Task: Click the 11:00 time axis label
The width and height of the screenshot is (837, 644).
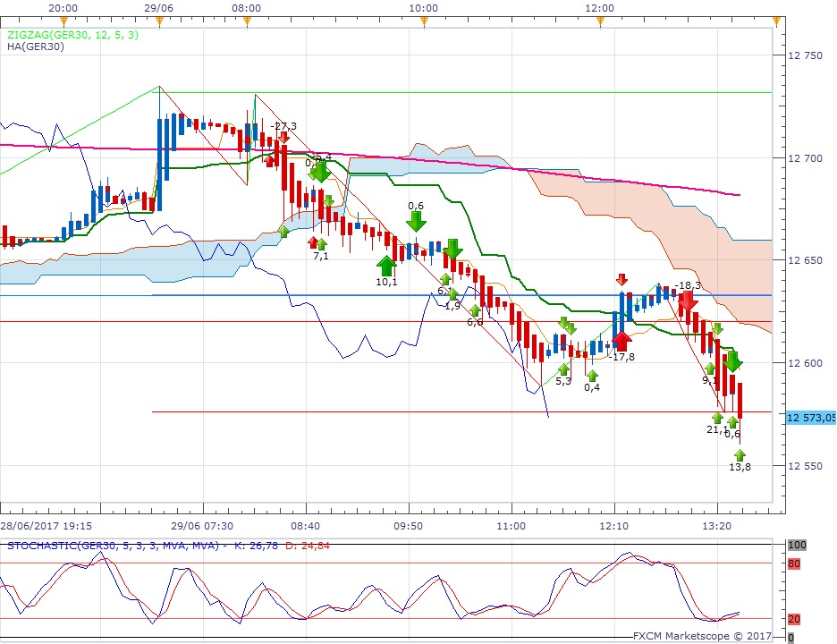Action: [511, 526]
